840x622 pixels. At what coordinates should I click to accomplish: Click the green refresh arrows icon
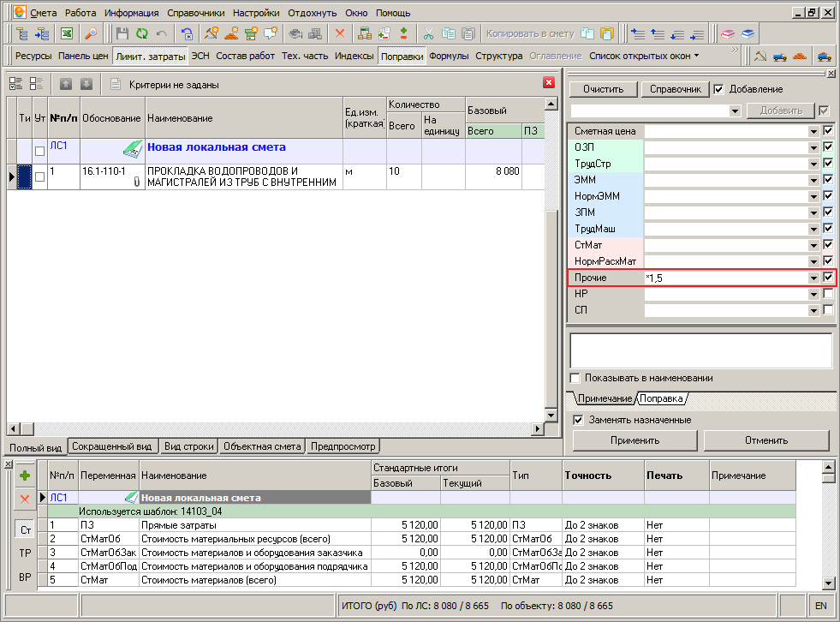point(141,33)
